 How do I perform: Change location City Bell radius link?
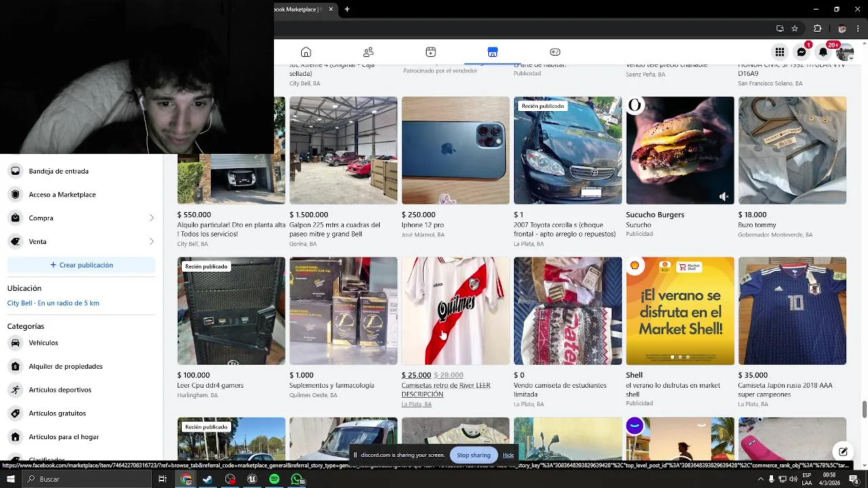54,303
